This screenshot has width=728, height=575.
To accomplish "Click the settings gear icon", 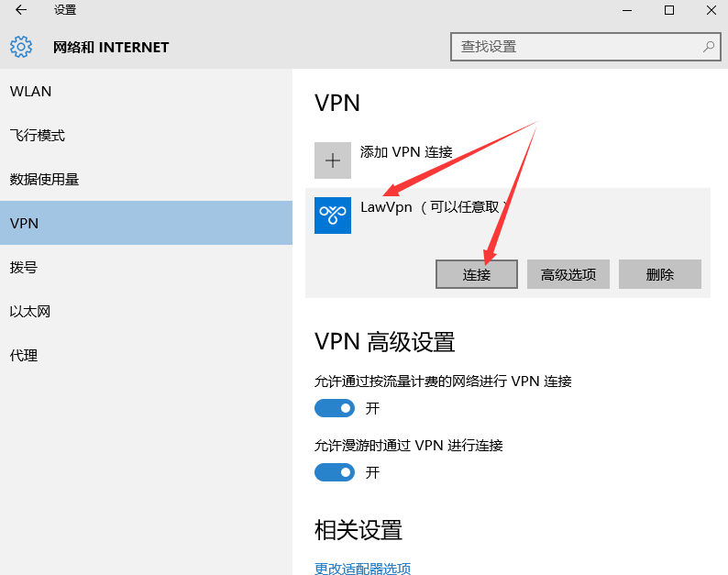I will (x=21, y=47).
